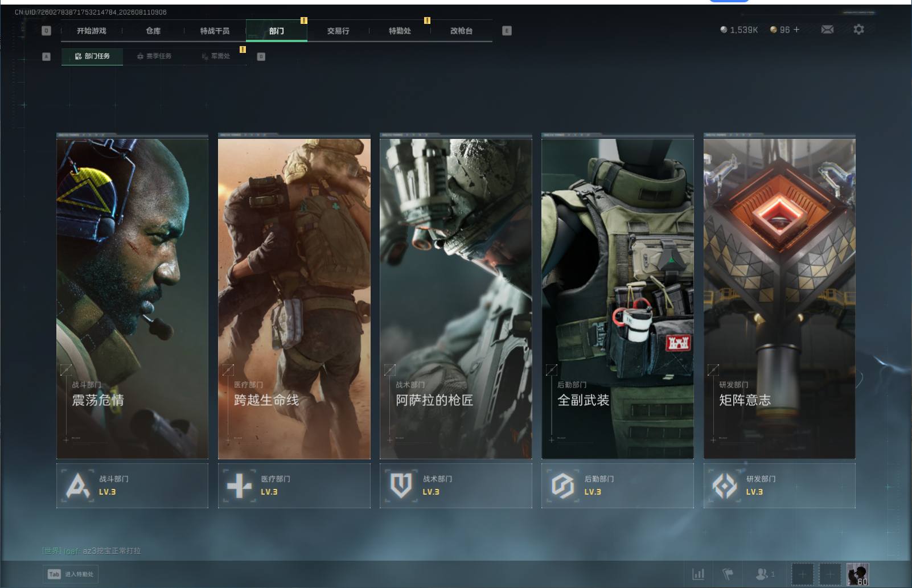This screenshot has height=588, width=912.
Task: Click the tactical department shield emblem
Action: 401,486
